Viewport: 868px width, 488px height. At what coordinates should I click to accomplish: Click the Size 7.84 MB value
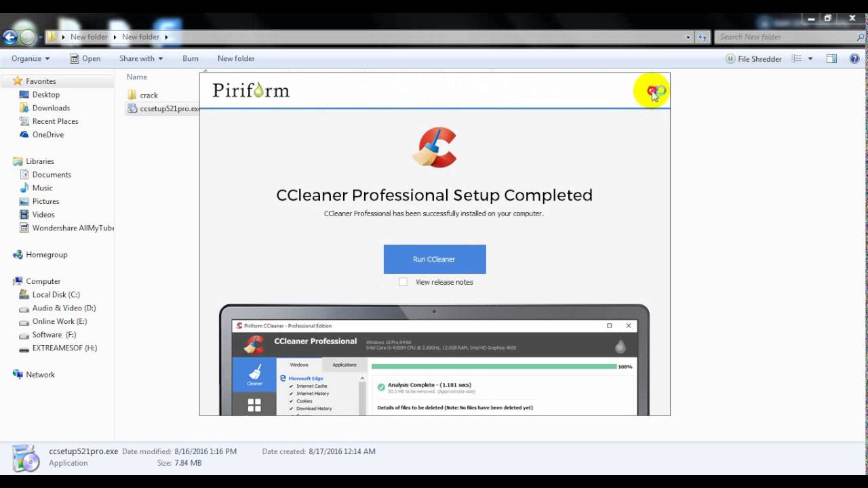coord(188,463)
